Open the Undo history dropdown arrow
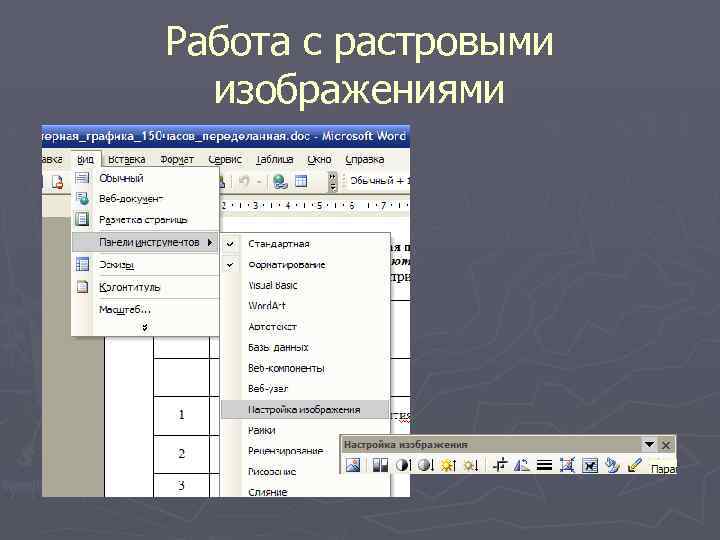 pos(259,182)
